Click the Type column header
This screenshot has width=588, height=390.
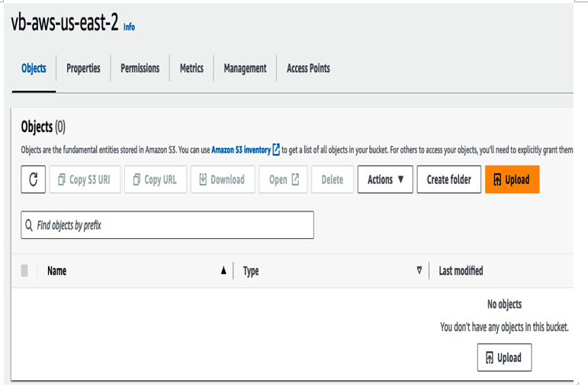click(x=251, y=271)
